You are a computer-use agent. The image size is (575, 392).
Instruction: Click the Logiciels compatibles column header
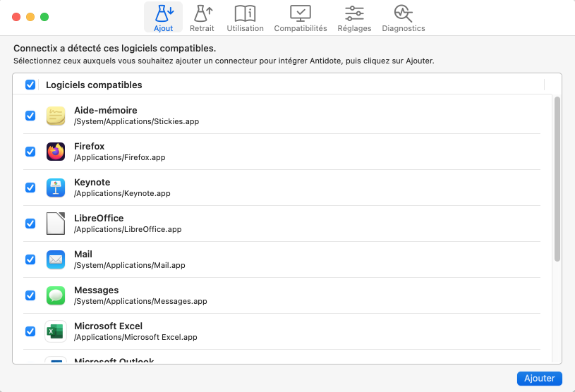point(94,85)
